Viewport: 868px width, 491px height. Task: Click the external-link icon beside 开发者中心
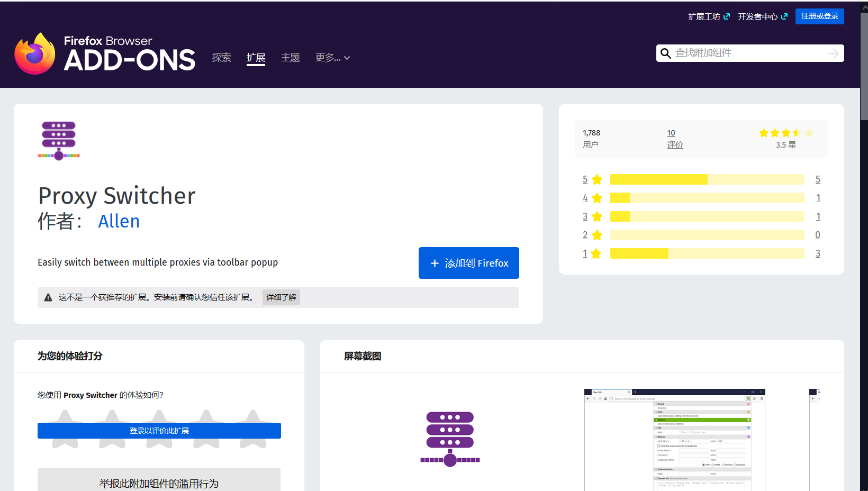784,16
